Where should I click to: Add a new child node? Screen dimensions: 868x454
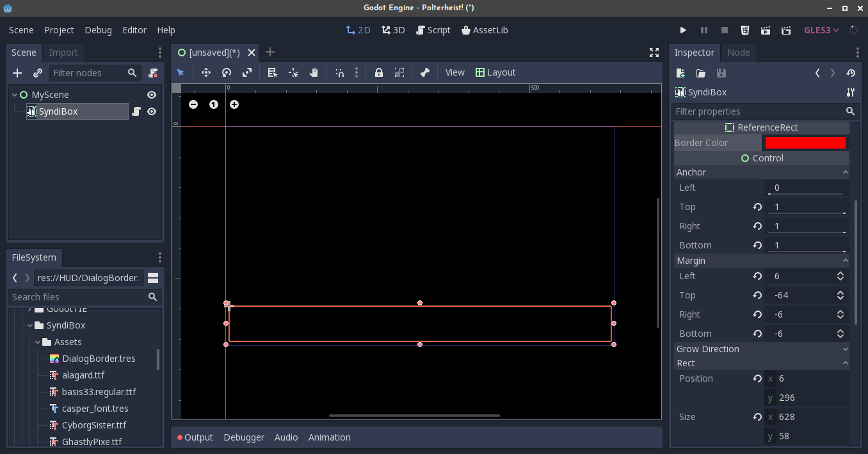[17, 73]
